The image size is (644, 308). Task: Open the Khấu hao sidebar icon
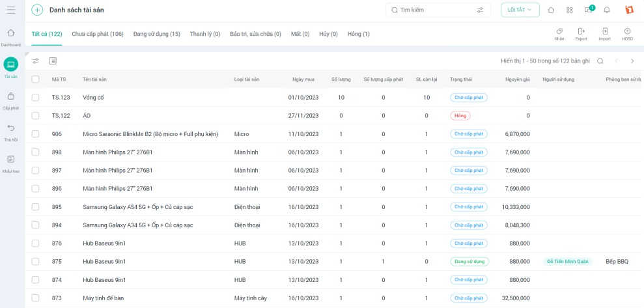pyautogui.click(x=10, y=160)
